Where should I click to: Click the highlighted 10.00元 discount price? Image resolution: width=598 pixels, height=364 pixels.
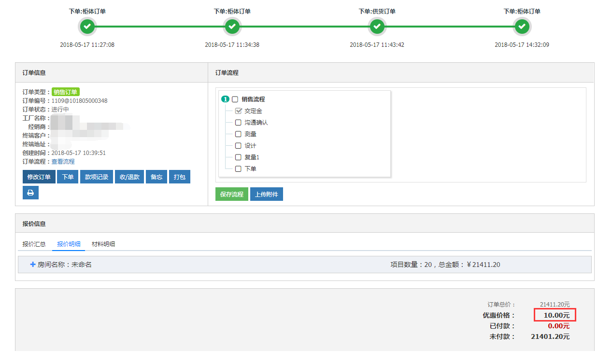(x=555, y=316)
